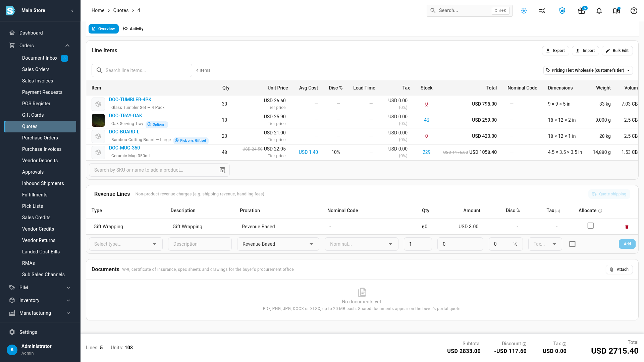Open the gift box rewards icon
Screen dimensions: 644x362
point(582,11)
